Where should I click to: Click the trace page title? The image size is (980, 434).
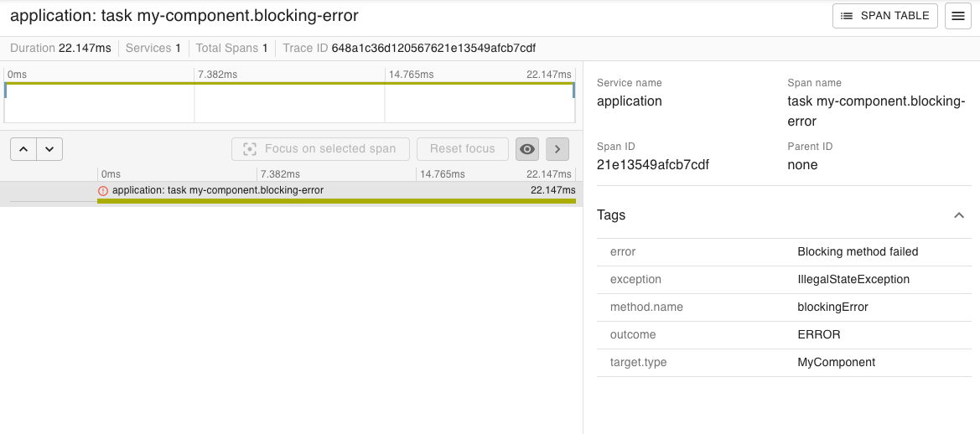click(x=184, y=16)
